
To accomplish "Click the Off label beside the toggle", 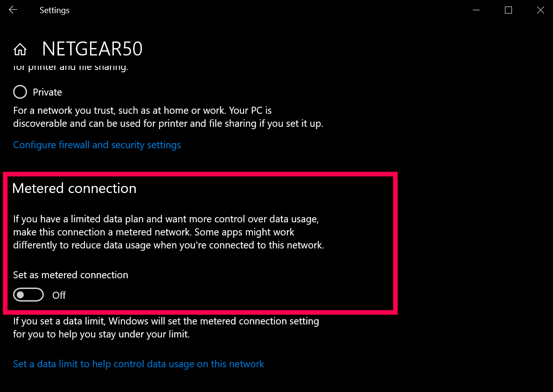I will point(59,296).
